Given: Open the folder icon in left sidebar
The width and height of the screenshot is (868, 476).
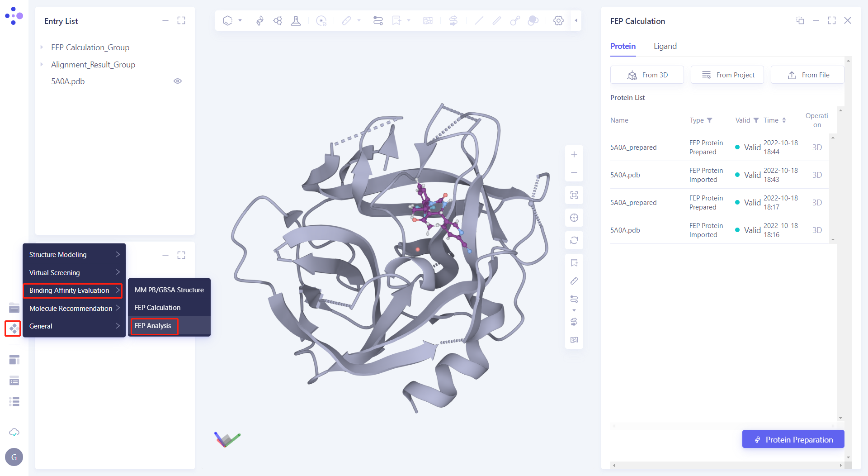Looking at the screenshot, I should tap(14, 308).
